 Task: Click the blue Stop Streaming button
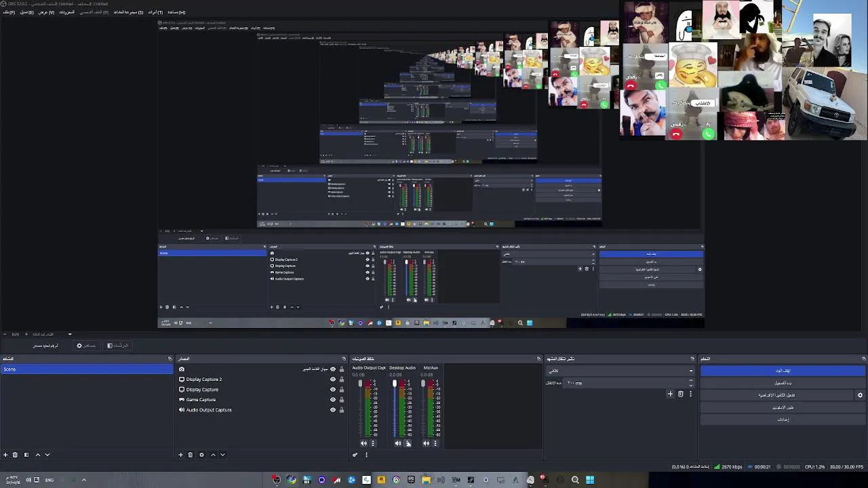[783, 371]
